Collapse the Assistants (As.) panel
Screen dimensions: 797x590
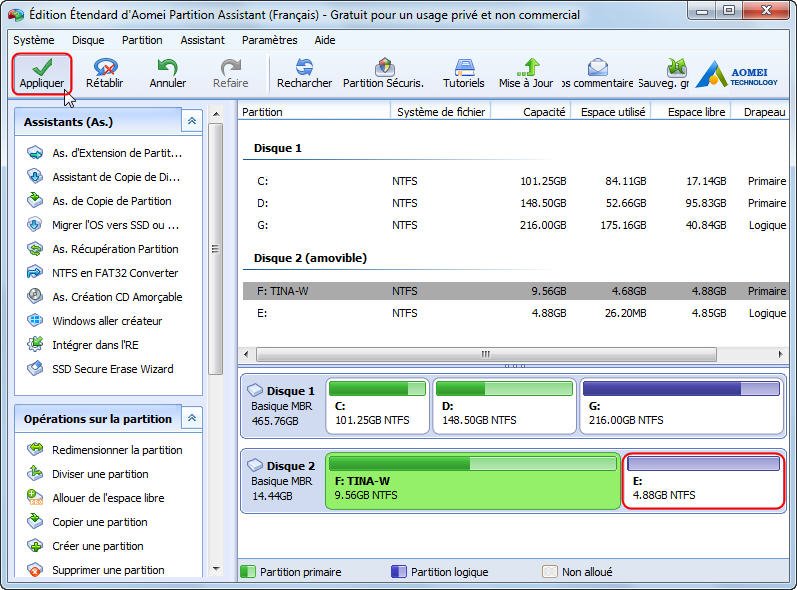pyautogui.click(x=192, y=121)
